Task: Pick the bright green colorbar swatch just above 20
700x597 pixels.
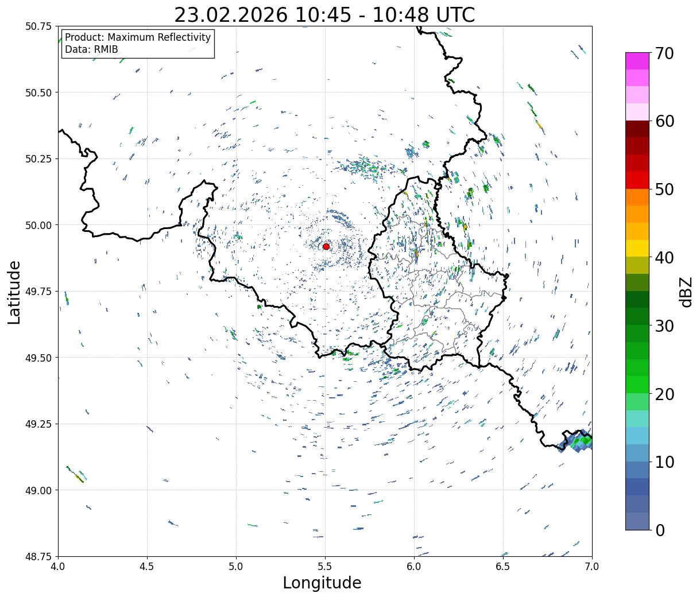Action: click(637, 385)
